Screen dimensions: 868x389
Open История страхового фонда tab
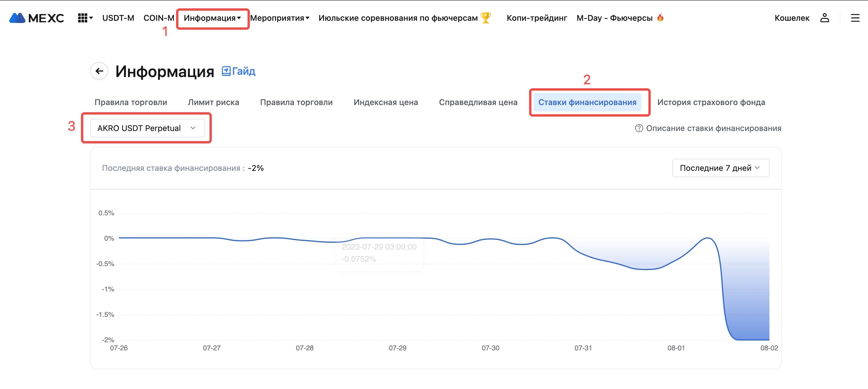click(x=711, y=102)
